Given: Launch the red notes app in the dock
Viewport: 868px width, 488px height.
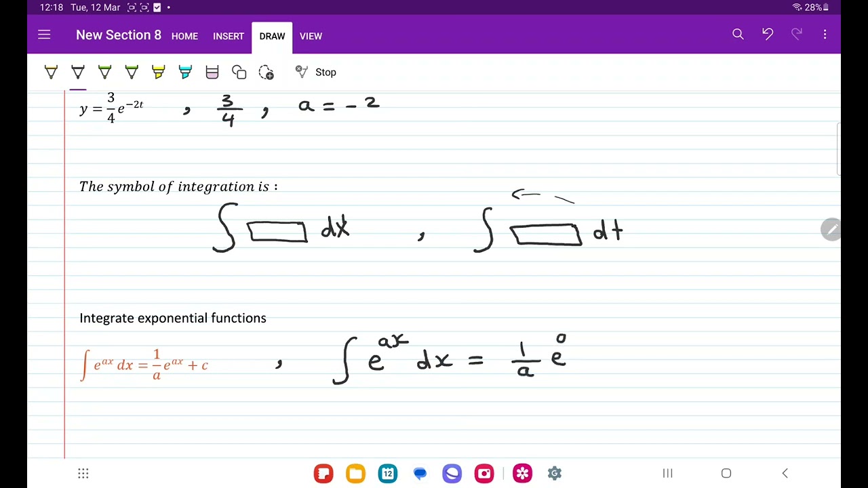Looking at the screenshot, I should 323,473.
